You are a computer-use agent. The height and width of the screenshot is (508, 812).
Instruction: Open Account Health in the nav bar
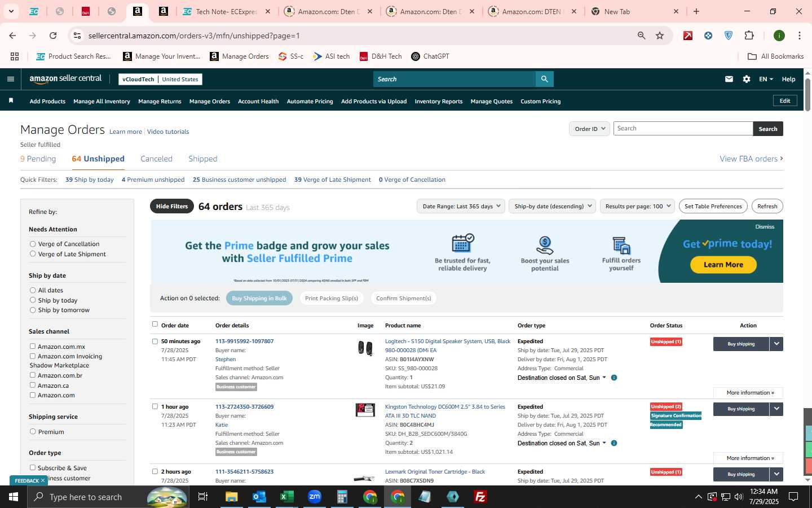point(258,102)
